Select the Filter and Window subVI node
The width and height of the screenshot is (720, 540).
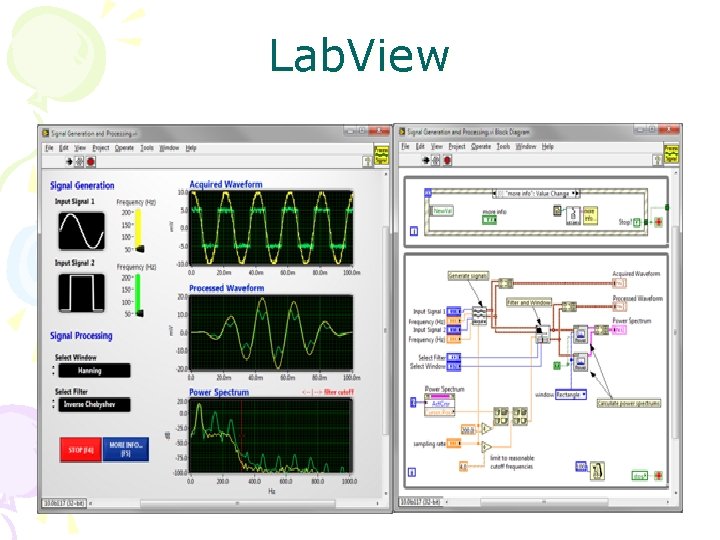[x=543, y=334]
